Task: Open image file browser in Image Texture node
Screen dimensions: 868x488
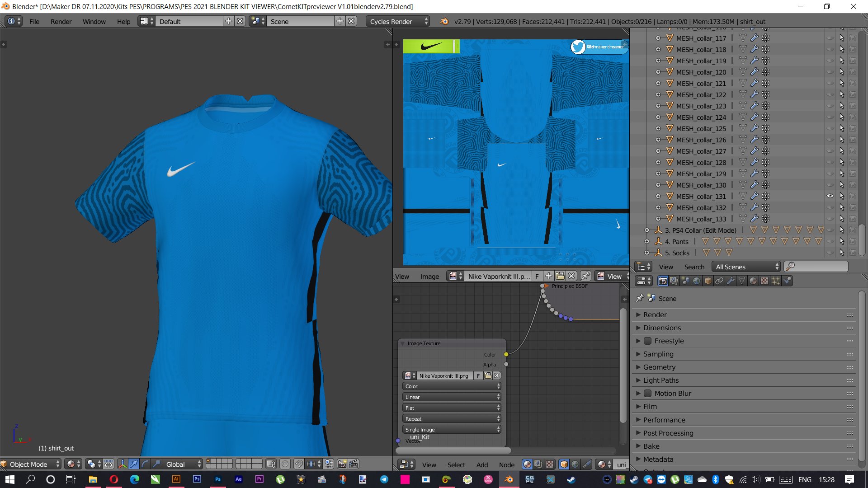Action: tap(488, 375)
